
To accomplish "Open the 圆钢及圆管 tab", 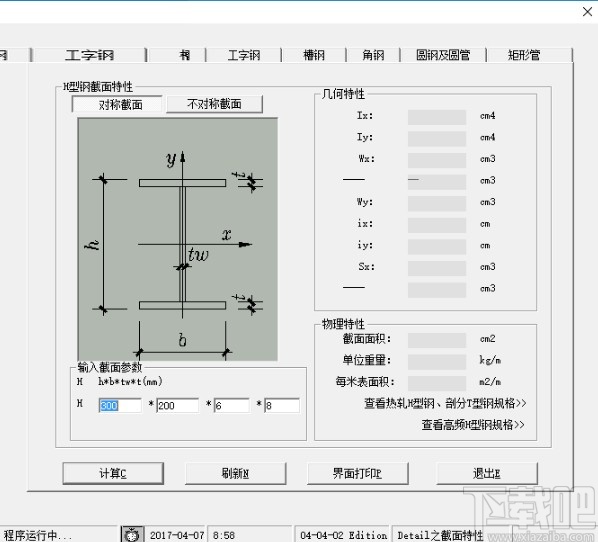I will [x=443, y=55].
